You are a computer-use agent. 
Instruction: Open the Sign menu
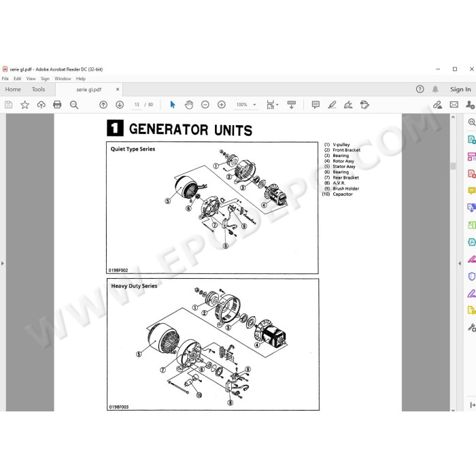coord(45,79)
